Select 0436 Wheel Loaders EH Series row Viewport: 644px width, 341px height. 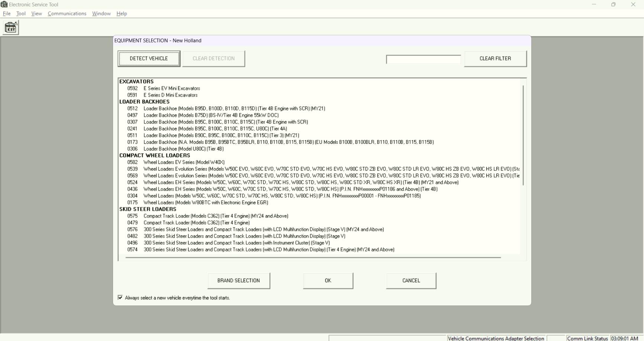(282, 189)
